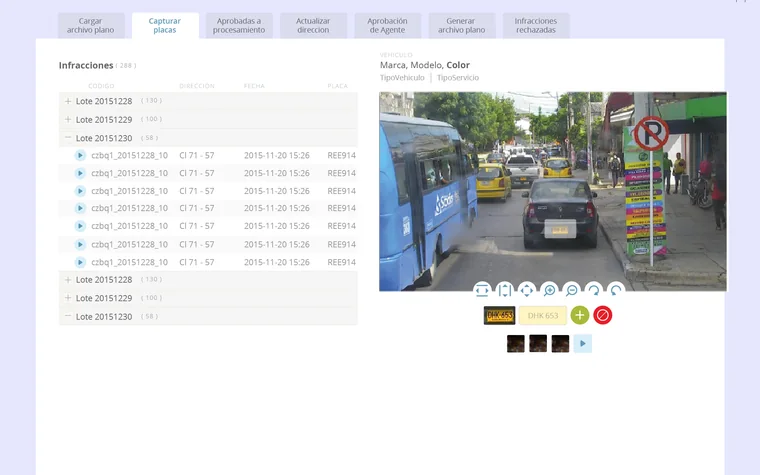This screenshot has width=760, height=475.
Task: Zoom out of the vehicle photo
Action: 571,290
